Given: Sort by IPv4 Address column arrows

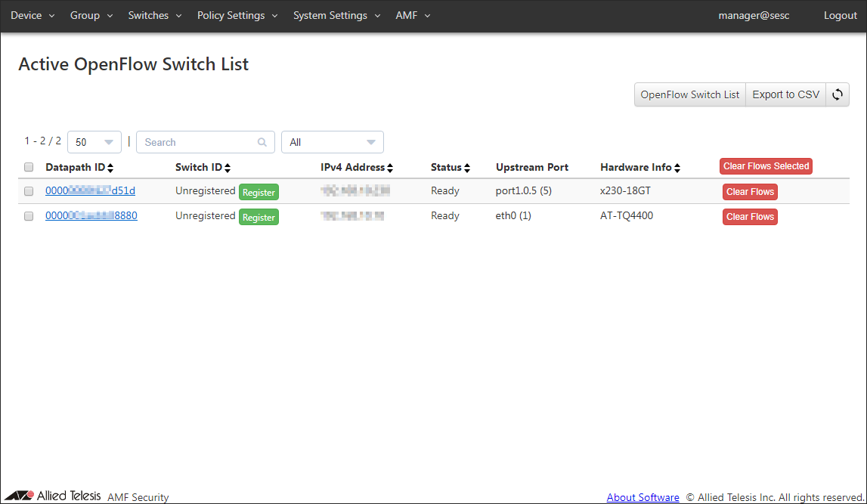Looking at the screenshot, I should (x=390, y=168).
